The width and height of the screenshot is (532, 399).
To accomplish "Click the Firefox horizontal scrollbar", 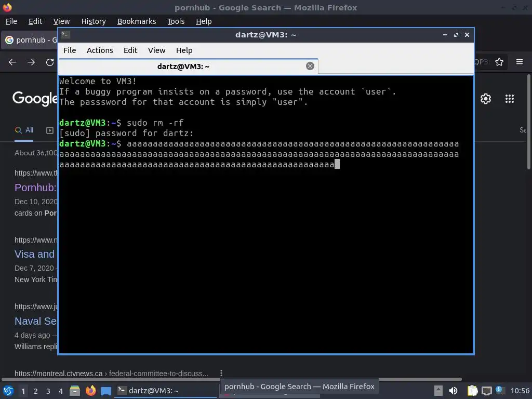I will pos(232,379).
